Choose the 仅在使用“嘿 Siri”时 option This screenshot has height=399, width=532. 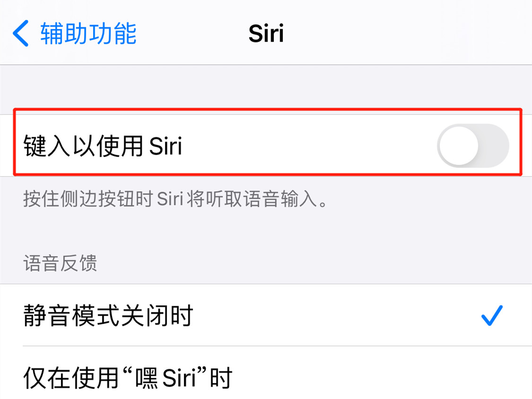tap(266, 373)
